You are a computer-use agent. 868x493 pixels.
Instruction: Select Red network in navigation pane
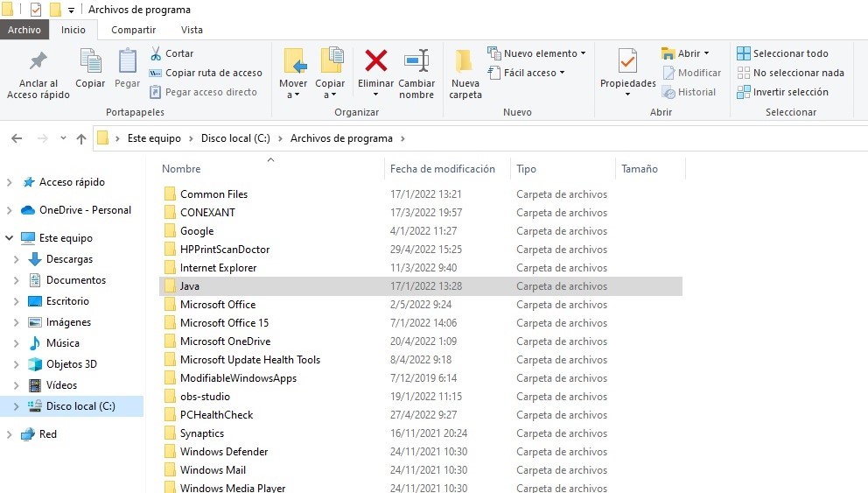tap(47, 433)
